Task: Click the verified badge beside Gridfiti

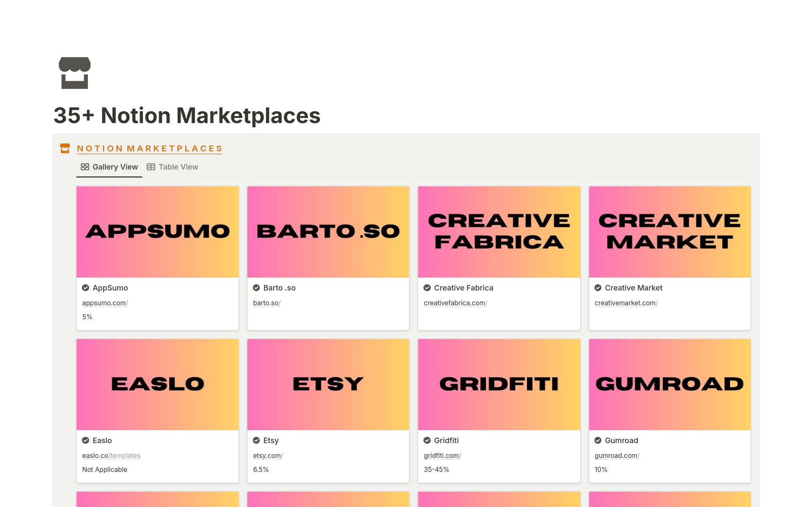Action: (427, 441)
